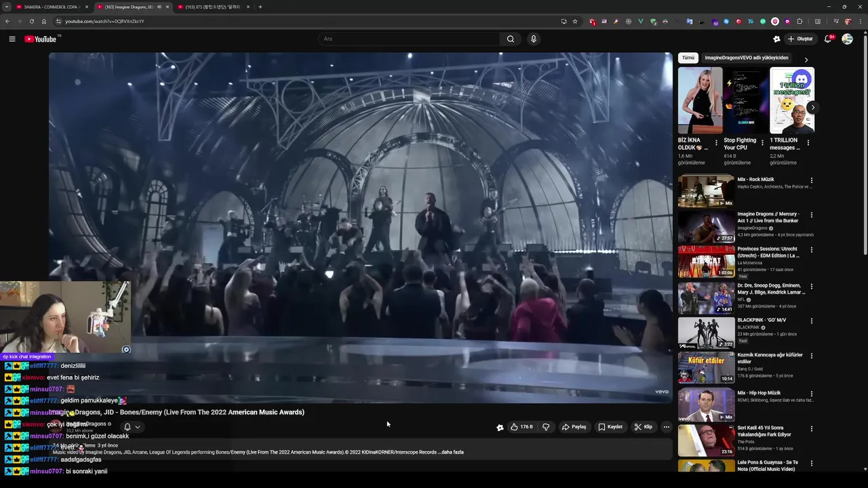Open options for BLACKPINK GO video
The height and width of the screenshot is (488, 868).
[812, 321]
